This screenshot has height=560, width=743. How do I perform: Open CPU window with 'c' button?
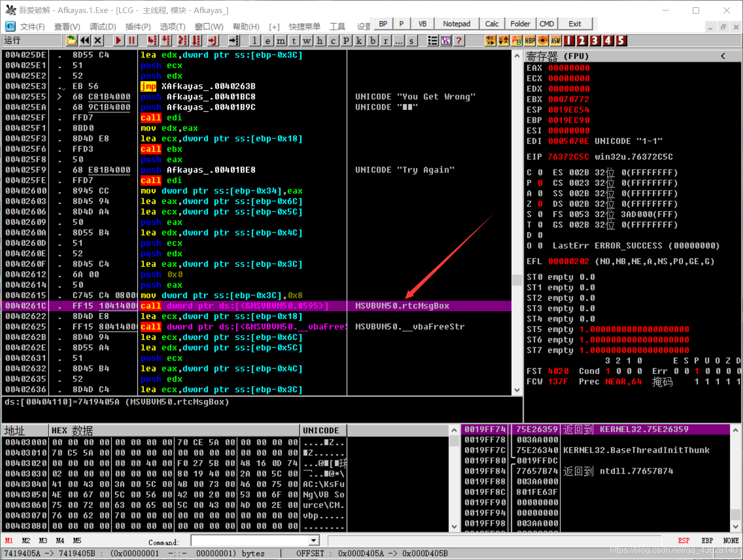coord(333,40)
